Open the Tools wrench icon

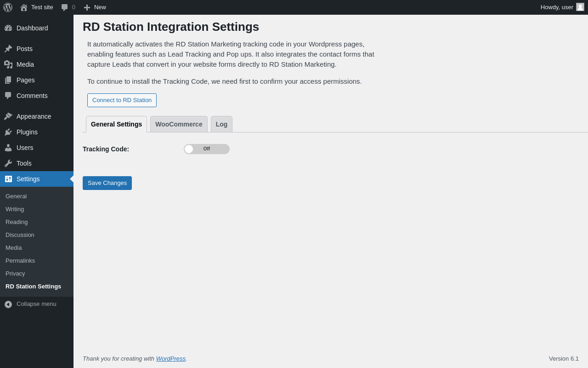(8, 163)
